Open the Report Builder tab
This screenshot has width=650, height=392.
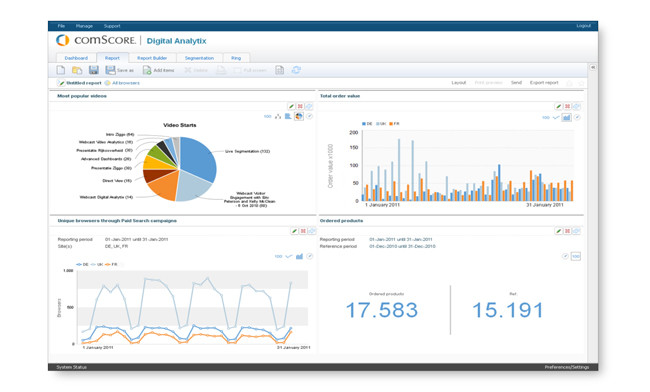click(152, 58)
